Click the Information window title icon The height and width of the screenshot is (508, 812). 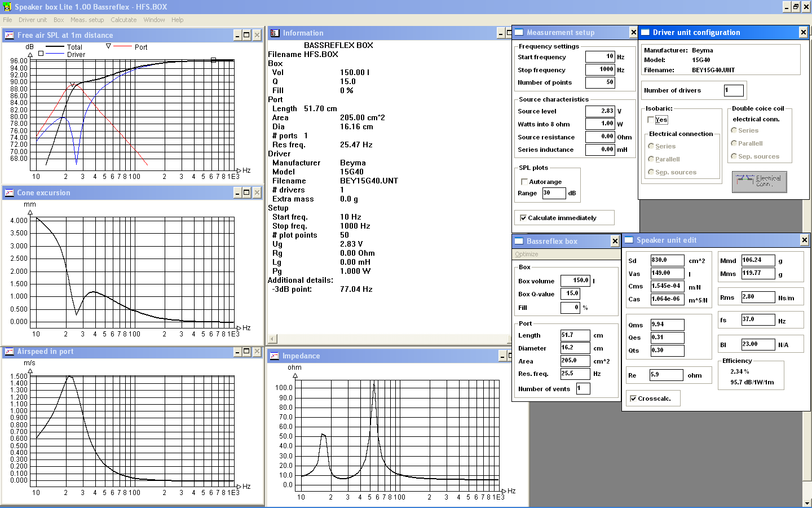point(275,33)
